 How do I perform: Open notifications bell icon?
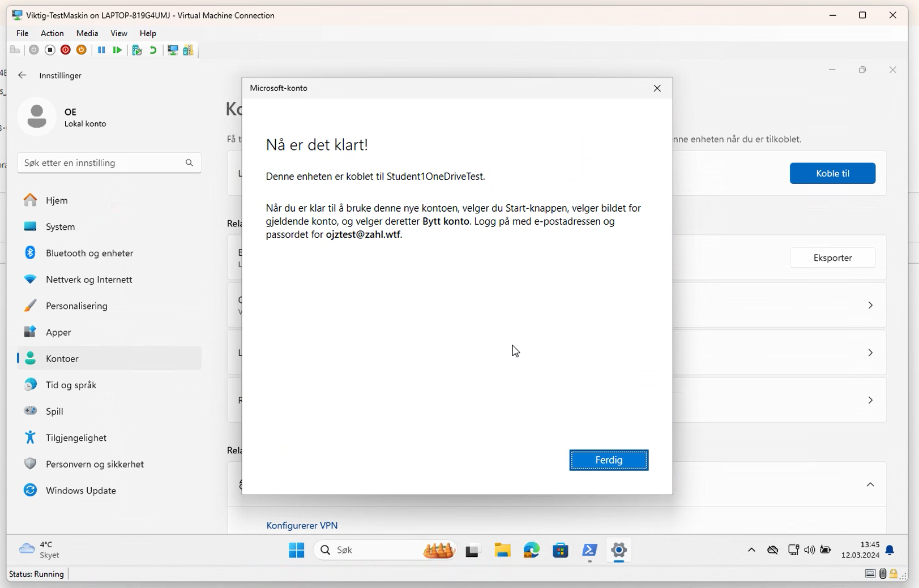pyautogui.click(x=890, y=550)
